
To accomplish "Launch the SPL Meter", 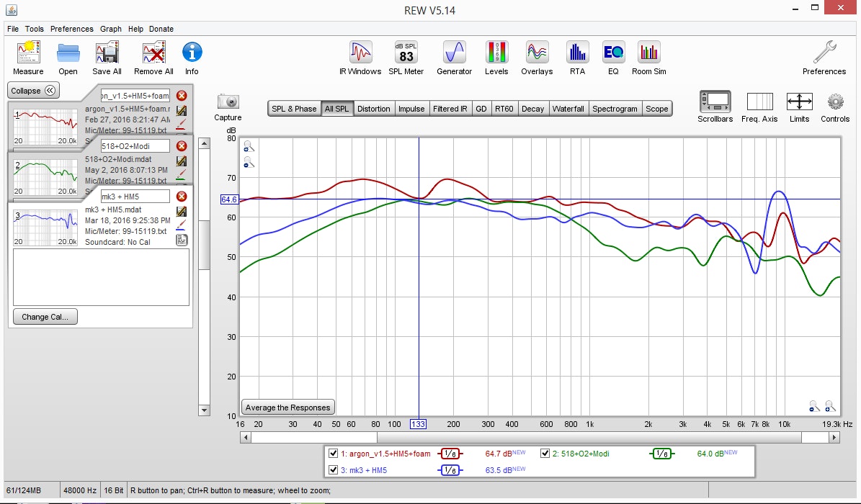I will pos(406,54).
